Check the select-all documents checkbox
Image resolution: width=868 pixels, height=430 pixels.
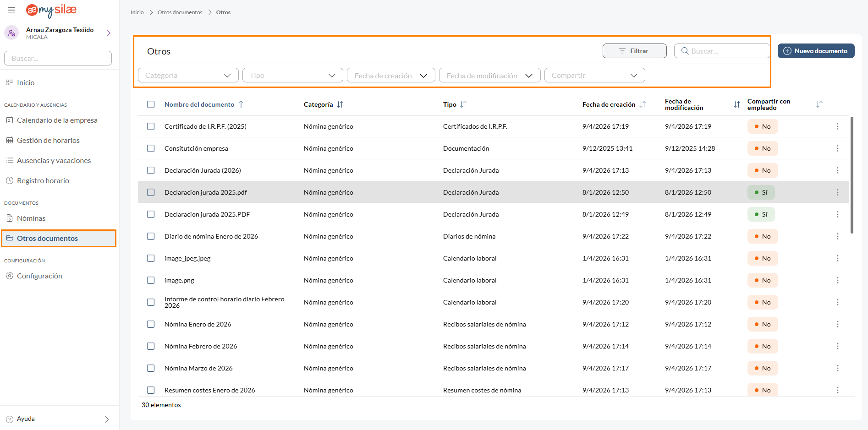(x=151, y=104)
